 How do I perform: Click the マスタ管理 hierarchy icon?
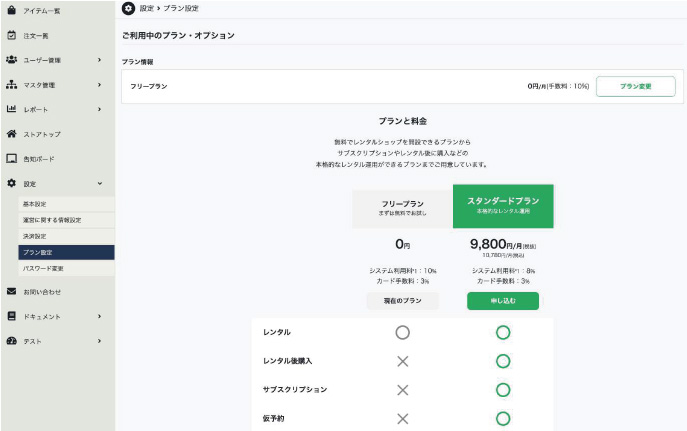(x=11, y=85)
